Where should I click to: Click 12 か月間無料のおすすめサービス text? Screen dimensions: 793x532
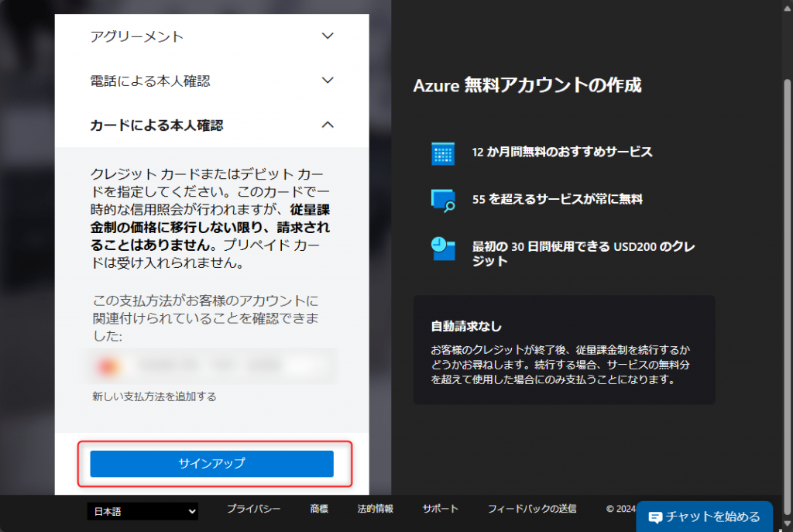tap(562, 153)
